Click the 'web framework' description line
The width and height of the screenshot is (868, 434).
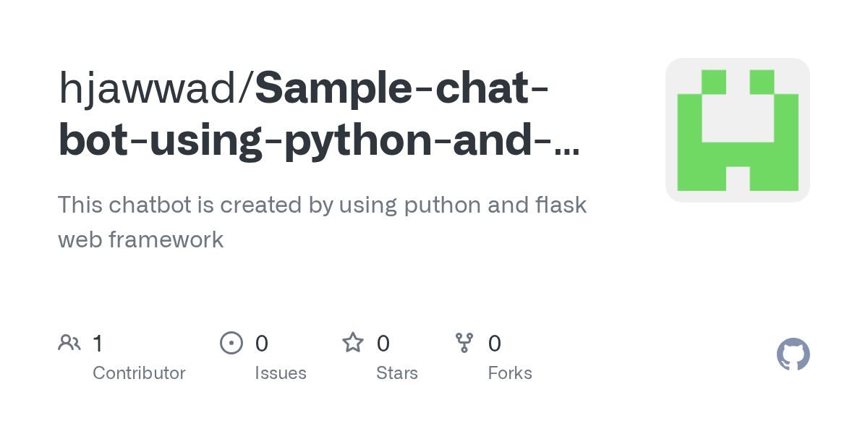pyautogui.click(x=141, y=239)
